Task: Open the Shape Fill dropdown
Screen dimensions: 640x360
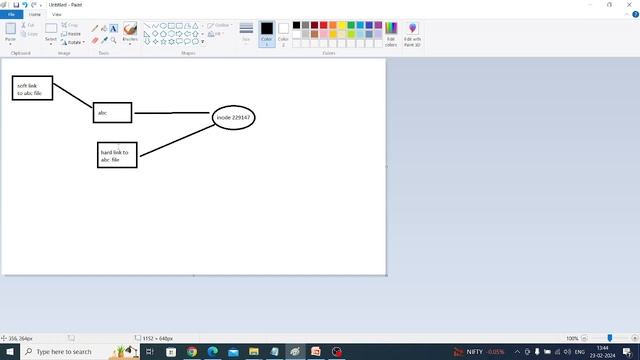Action: coord(216,34)
